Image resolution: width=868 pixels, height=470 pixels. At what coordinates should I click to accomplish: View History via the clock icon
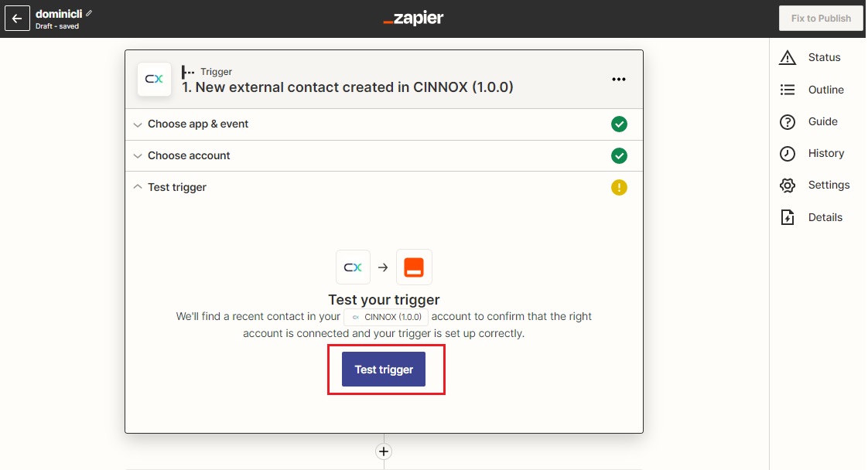(788, 153)
